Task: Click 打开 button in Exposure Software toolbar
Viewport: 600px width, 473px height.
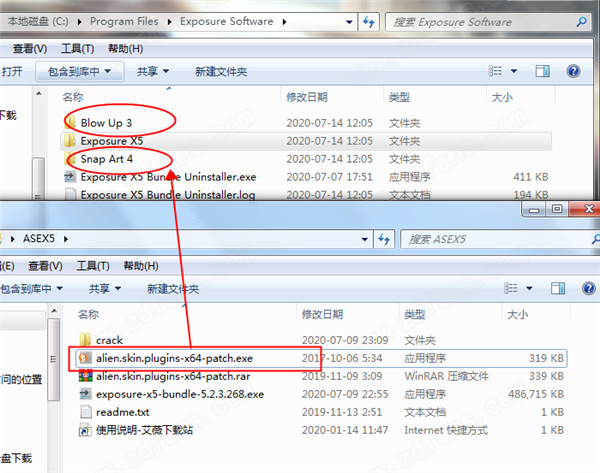Action: pyautogui.click(x=11, y=71)
